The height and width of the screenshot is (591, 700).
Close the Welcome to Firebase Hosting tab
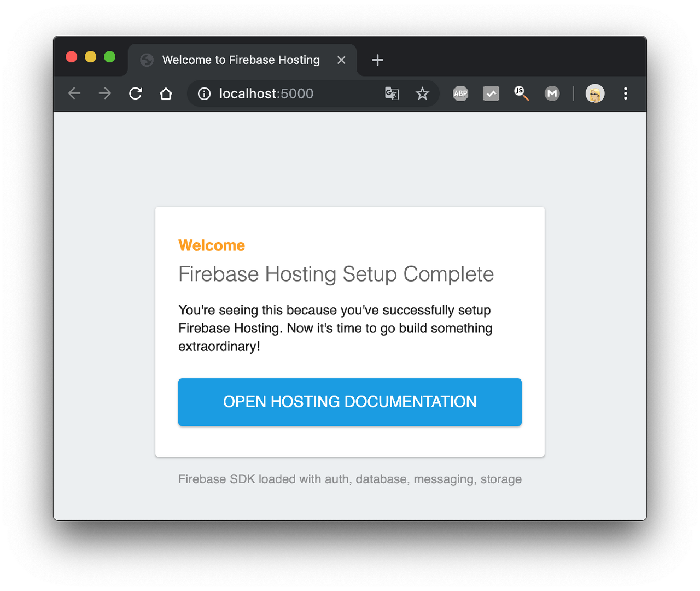341,60
